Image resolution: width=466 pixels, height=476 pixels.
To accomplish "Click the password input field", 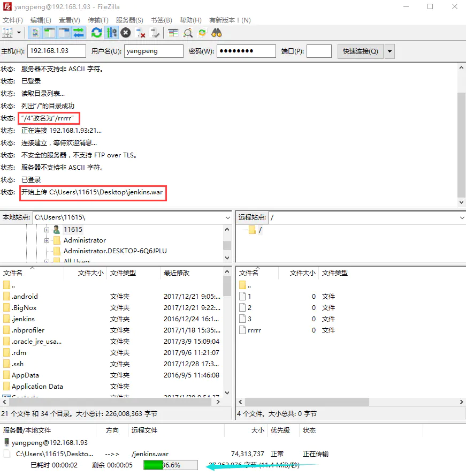I will pyautogui.click(x=246, y=51).
